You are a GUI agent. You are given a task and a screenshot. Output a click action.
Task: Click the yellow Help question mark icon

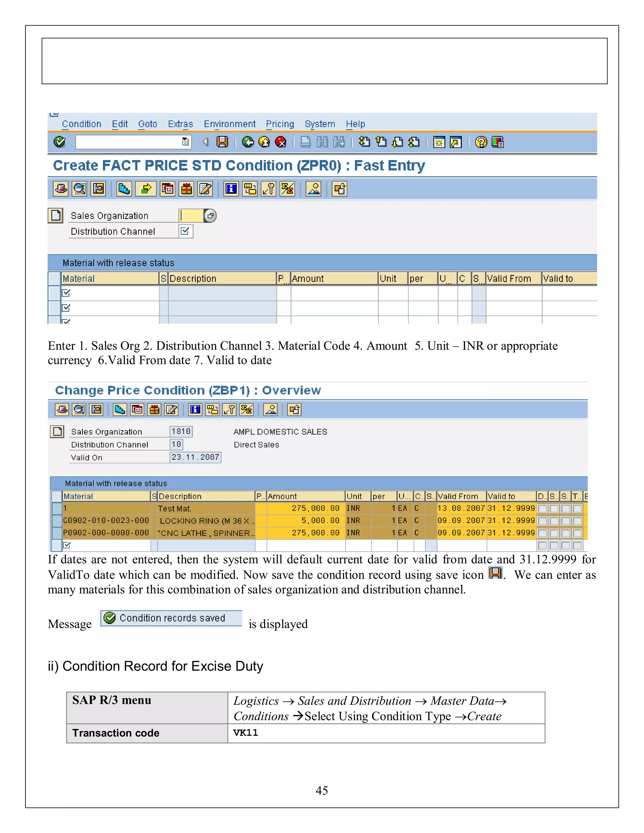pyautogui.click(x=481, y=142)
